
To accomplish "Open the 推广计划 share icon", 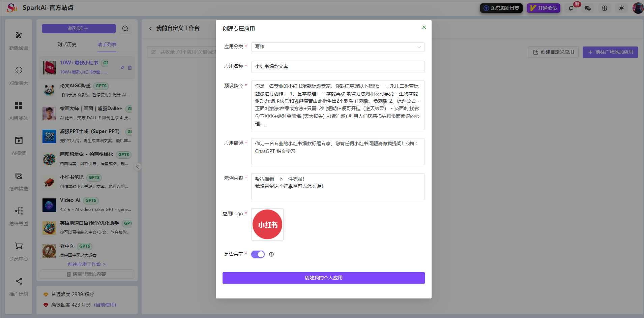I will point(19,281).
